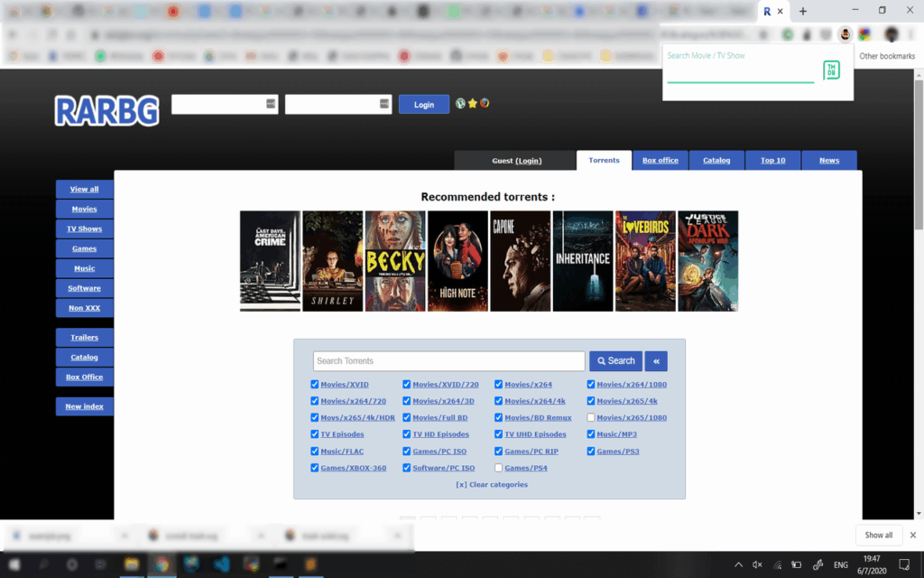Click password manager icon in password field
The image size is (924, 578).
tap(384, 104)
